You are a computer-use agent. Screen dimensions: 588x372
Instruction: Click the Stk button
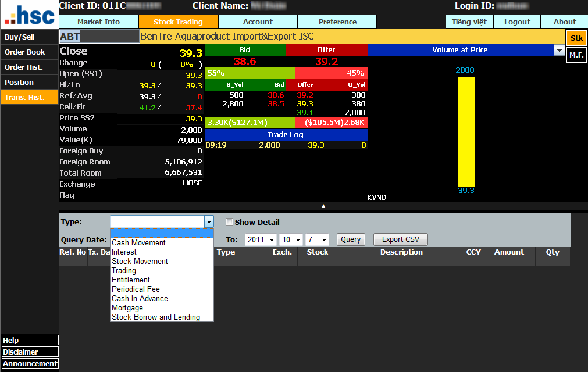tap(576, 38)
